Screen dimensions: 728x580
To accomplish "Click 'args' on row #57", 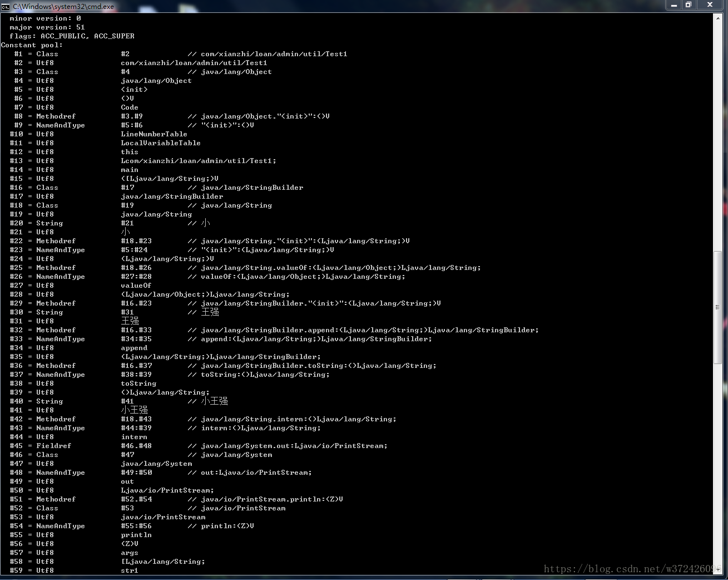I will (x=130, y=553).
